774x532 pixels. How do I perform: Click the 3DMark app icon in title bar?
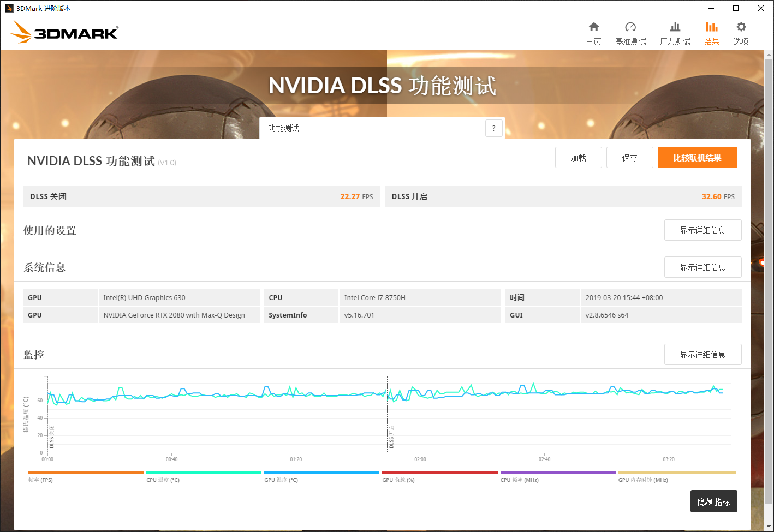tap(9, 8)
